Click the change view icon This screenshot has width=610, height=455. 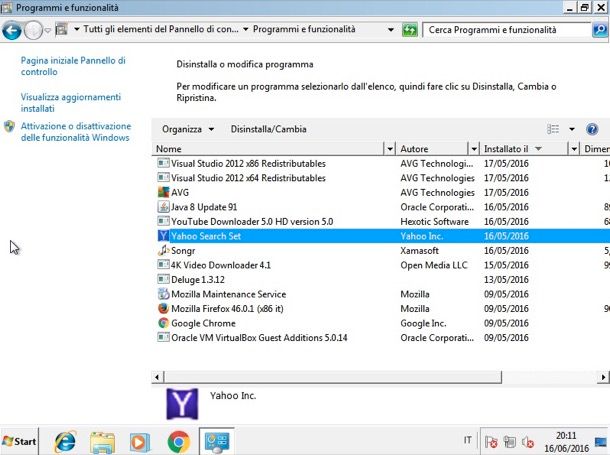[x=553, y=129]
